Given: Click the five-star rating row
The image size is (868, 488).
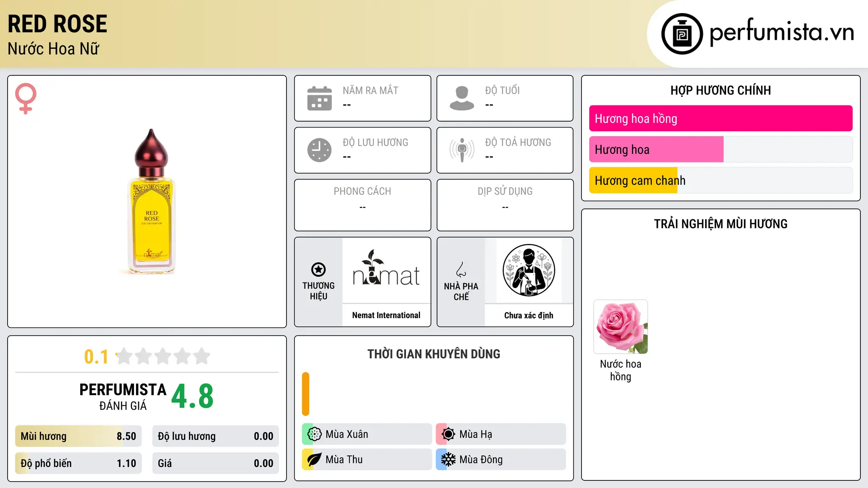Looking at the screenshot, I should coord(163,356).
